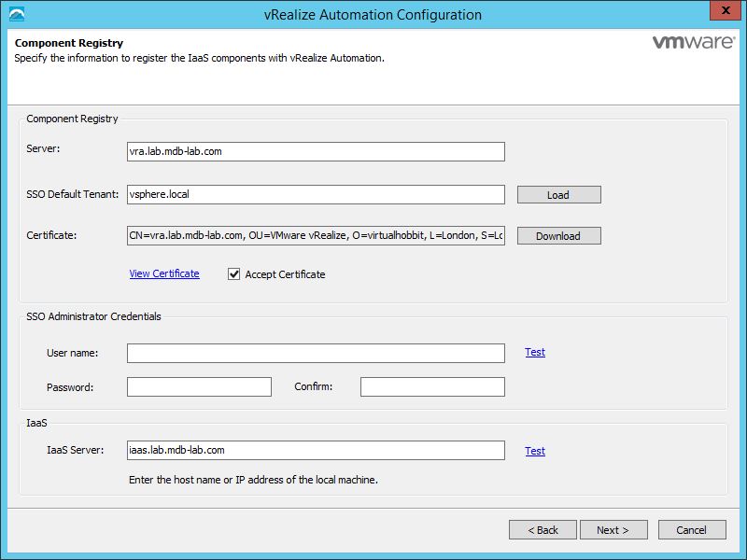
Task: Click the SSO User name field
Action: click(316, 353)
